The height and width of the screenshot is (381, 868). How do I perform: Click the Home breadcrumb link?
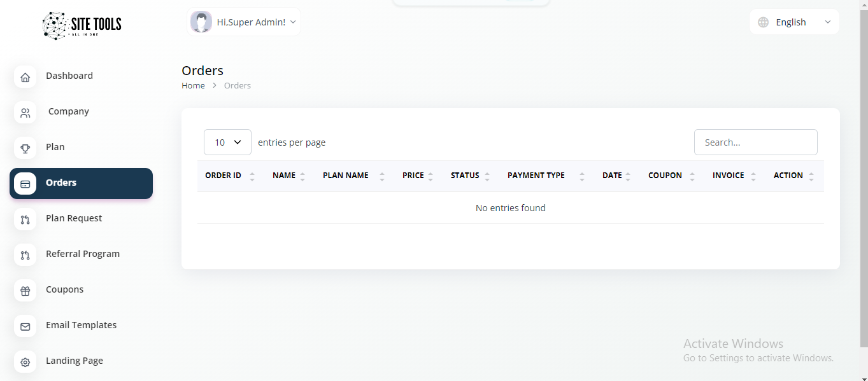[193, 86]
